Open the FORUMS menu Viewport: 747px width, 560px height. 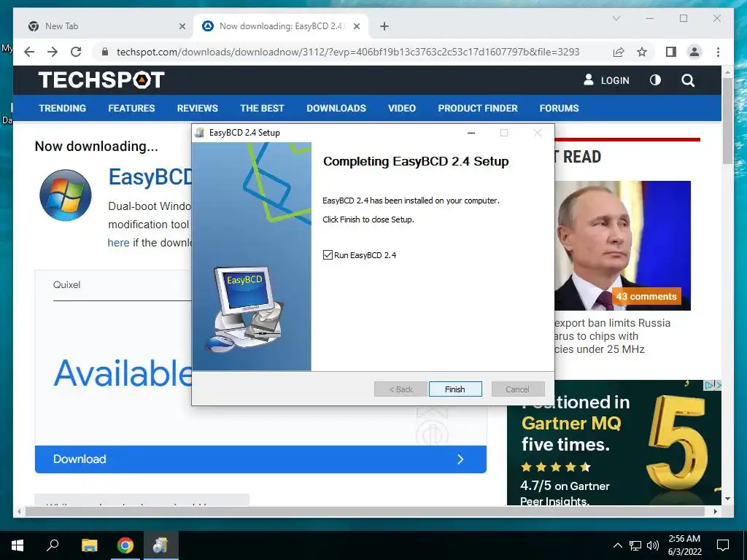tap(560, 108)
